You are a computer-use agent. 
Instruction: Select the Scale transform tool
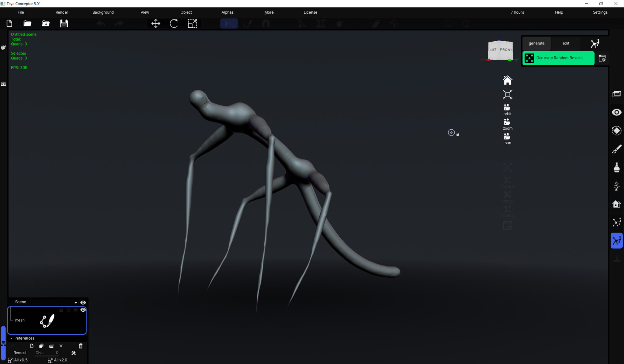192,23
